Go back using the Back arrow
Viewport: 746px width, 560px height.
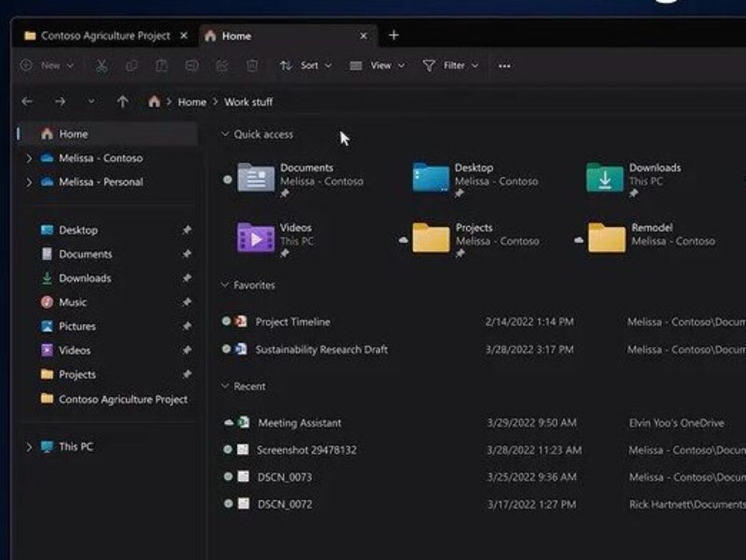click(27, 101)
